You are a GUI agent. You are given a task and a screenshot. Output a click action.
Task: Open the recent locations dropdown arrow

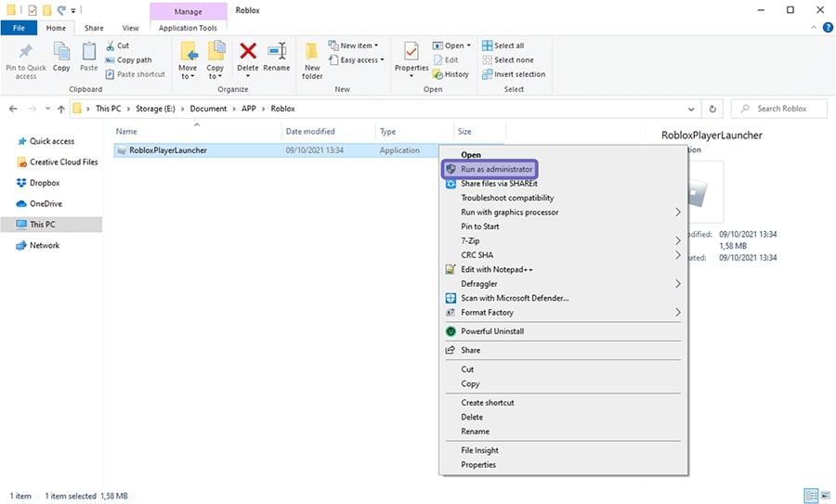(x=47, y=109)
